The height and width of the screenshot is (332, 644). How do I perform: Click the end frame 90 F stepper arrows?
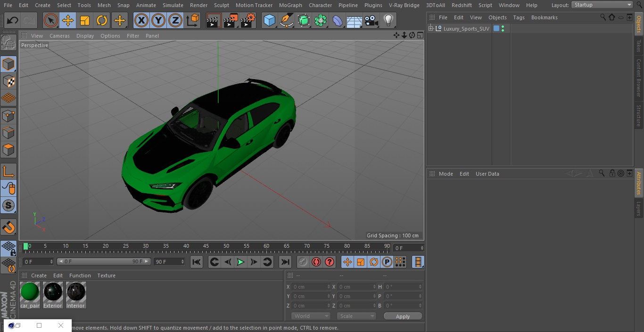pos(182,261)
